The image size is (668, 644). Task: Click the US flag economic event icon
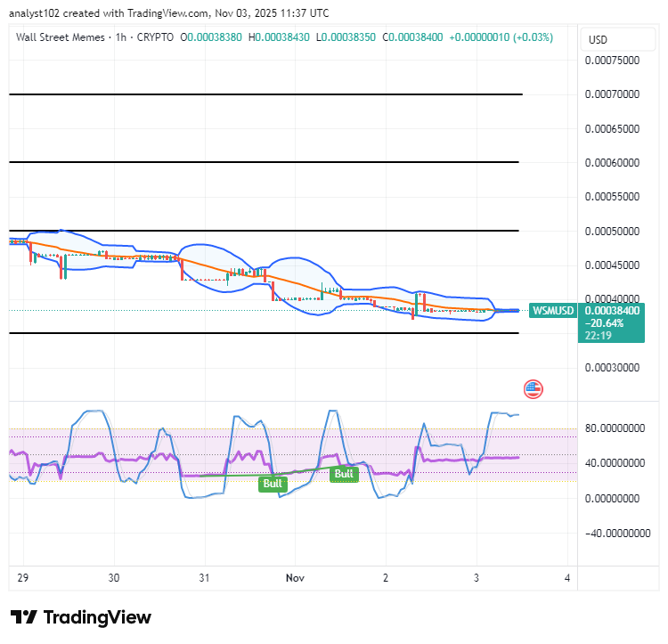(533, 389)
